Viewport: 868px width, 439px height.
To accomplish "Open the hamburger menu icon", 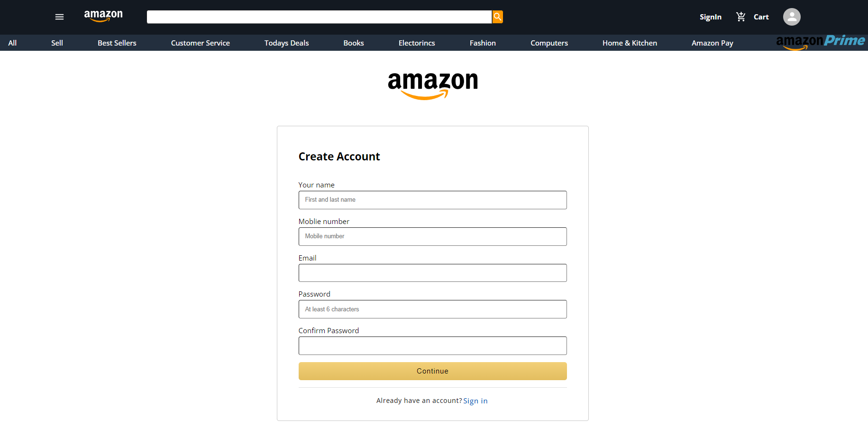I will pyautogui.click(x=59, y=17).
